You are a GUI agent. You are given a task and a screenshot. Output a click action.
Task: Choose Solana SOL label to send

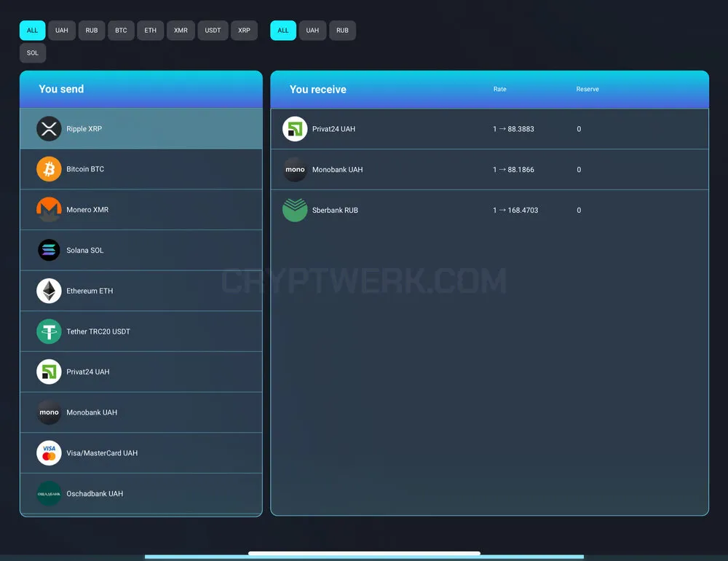tap(85, 250)
